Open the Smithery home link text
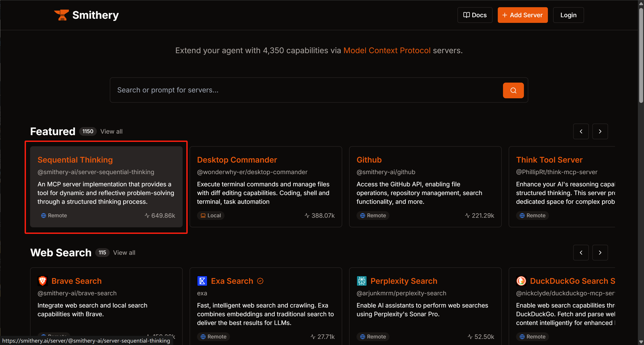Image resolution: width=644 pixels, height=345 pixels. 95,15
